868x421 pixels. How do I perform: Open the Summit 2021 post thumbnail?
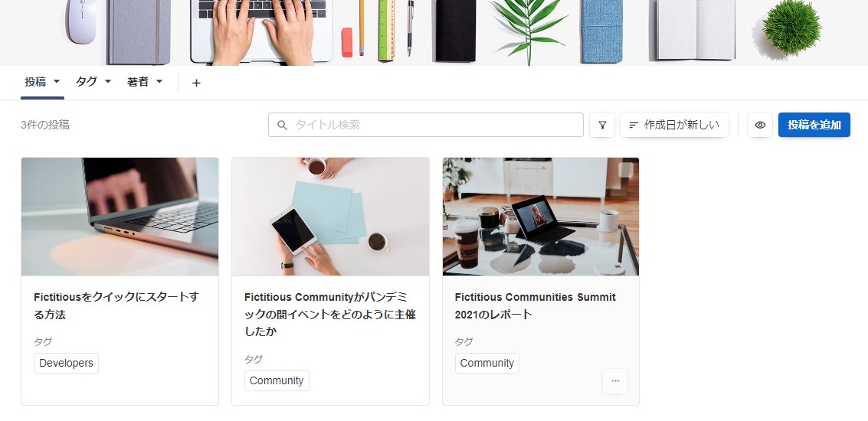541,217
